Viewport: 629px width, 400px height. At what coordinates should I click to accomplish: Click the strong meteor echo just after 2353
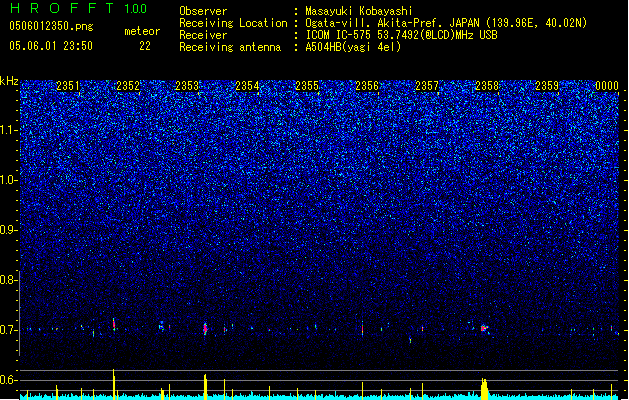[205, 329]
